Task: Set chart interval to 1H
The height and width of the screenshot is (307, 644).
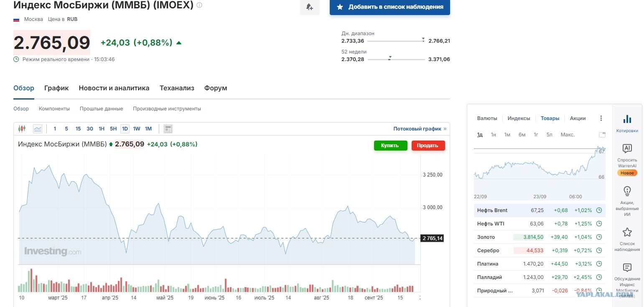Action: [102, 129]
